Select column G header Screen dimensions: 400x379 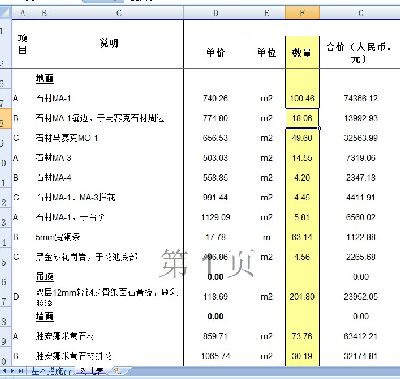[x=361, y=13]
